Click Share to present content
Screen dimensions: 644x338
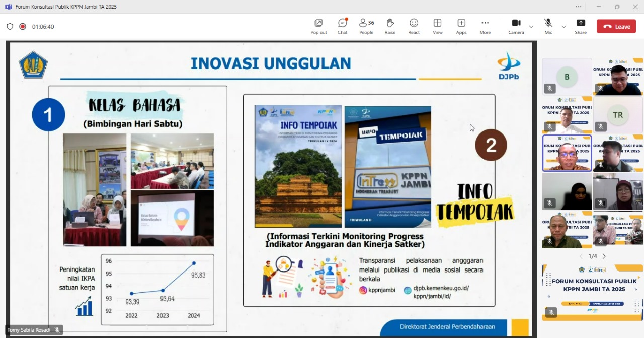(581, 26)
